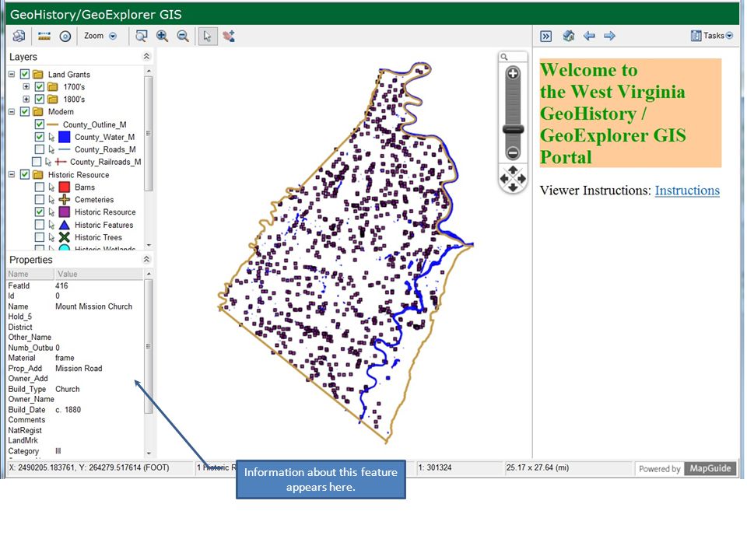This screenshot has width=747, height=560.
Task: Open the Tasks dropdown menu
Action: click(712, 36)
